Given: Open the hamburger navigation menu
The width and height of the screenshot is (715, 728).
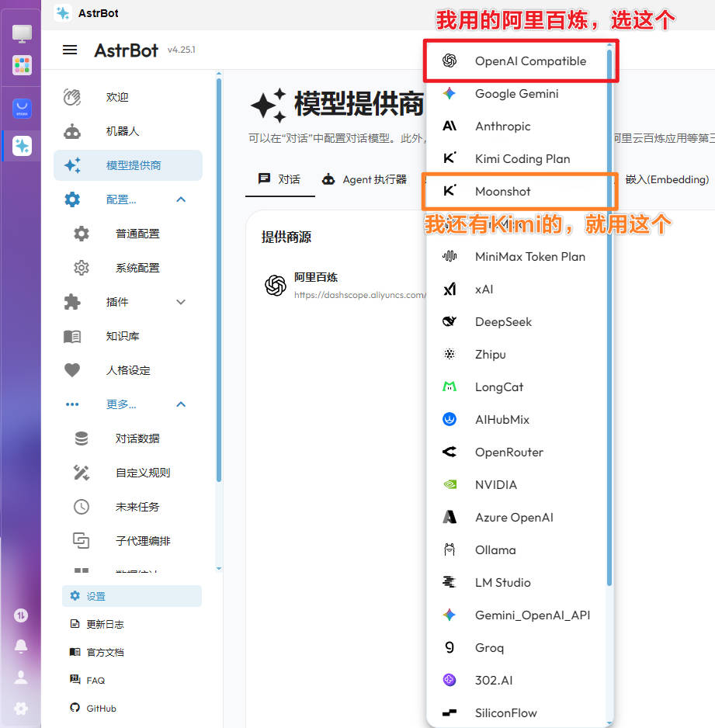Looking at the screenshot, I should [70, 50].
